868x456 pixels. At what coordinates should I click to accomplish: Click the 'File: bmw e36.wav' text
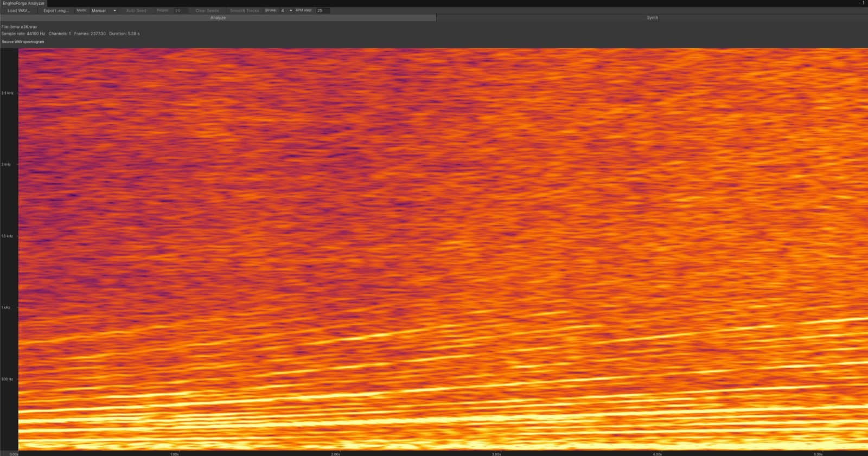coord(20,27)
